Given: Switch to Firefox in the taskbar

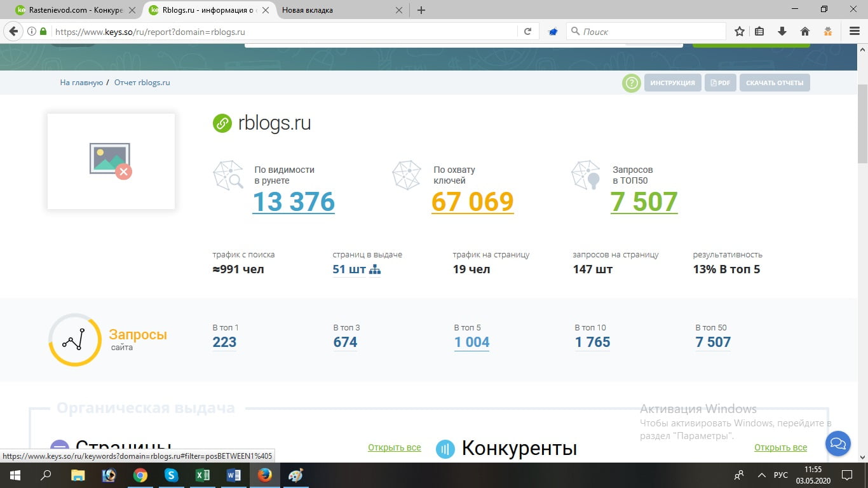Looking at the screenshot, I should pos(264,475).
